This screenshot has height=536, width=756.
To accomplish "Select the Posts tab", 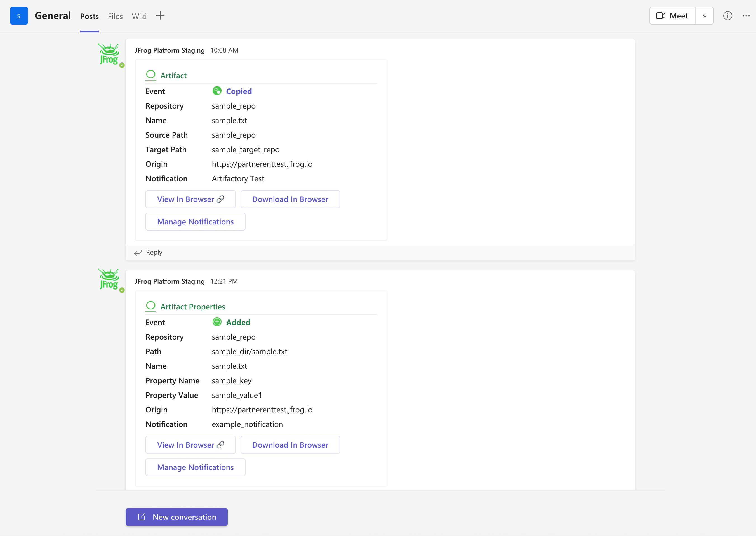I will (90, 16).
